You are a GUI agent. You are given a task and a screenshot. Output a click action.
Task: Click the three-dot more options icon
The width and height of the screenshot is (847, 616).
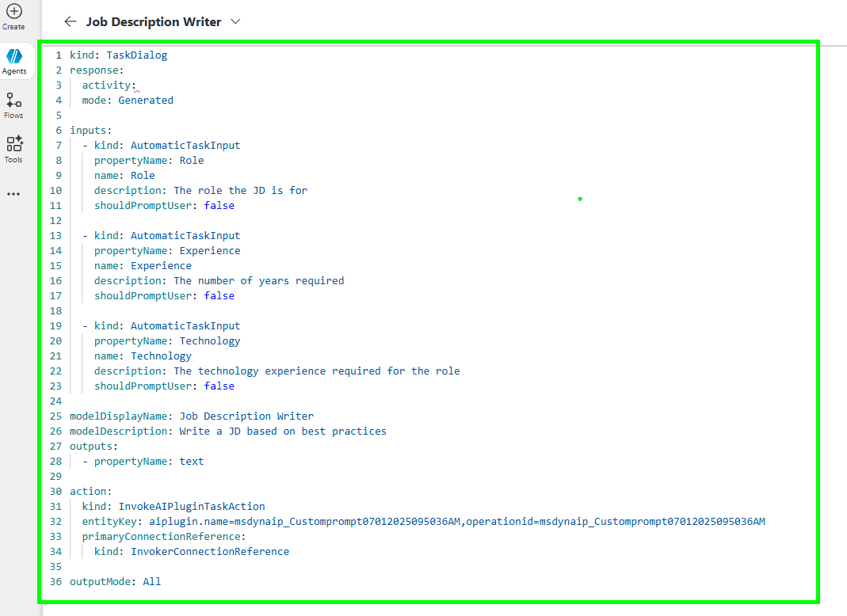pos(13,194)
